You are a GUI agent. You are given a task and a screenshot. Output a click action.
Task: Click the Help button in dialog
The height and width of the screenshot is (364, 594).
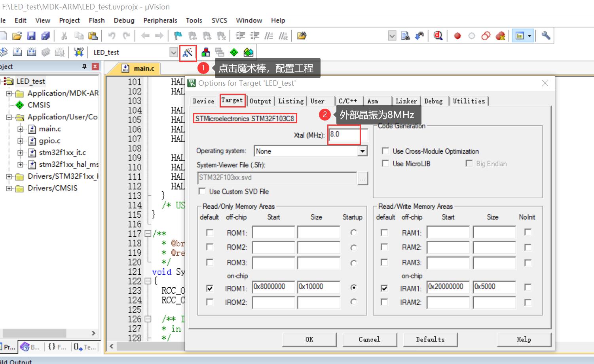tap(524, 339)
